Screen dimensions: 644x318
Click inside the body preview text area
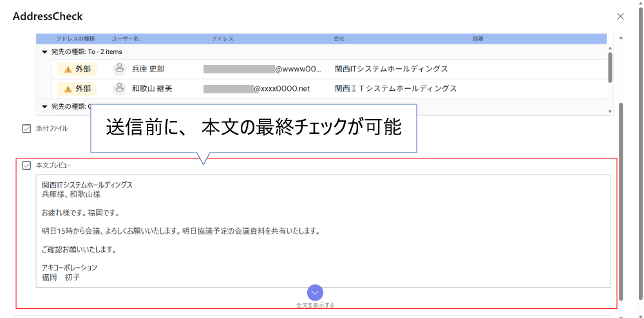[322, 232]
